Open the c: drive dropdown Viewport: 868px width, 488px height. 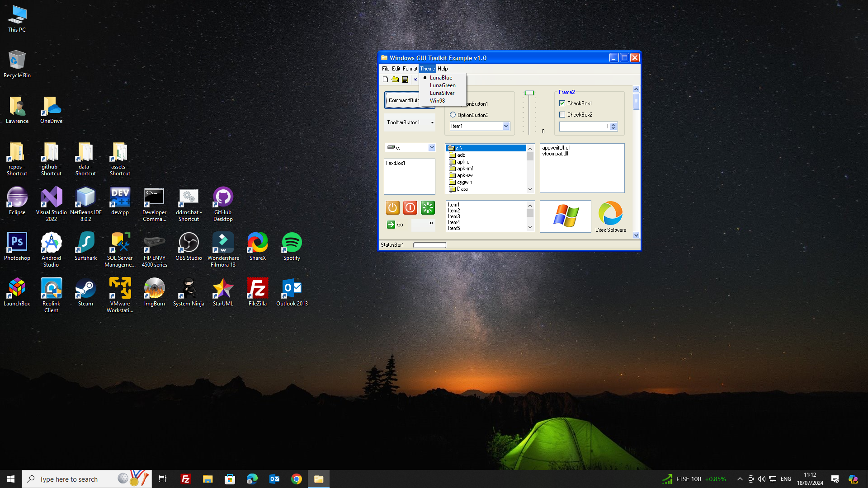click(x=432, y=148)
